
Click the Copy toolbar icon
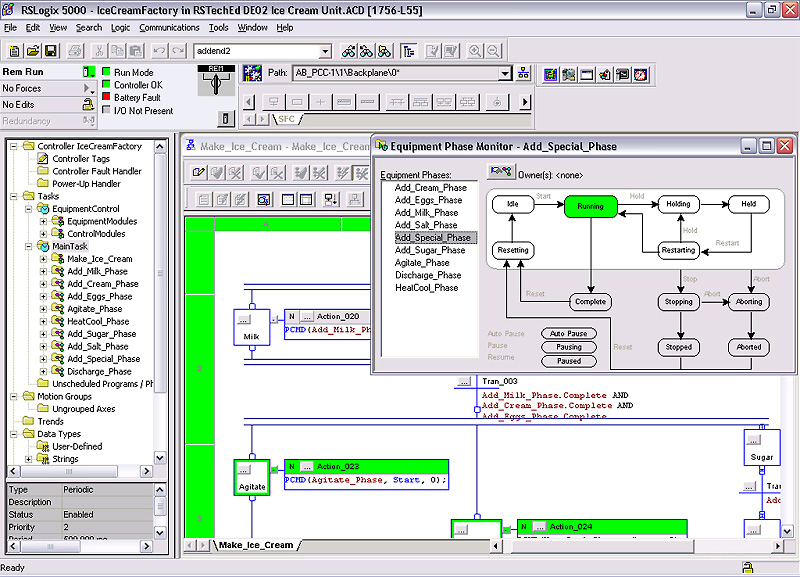117,51
